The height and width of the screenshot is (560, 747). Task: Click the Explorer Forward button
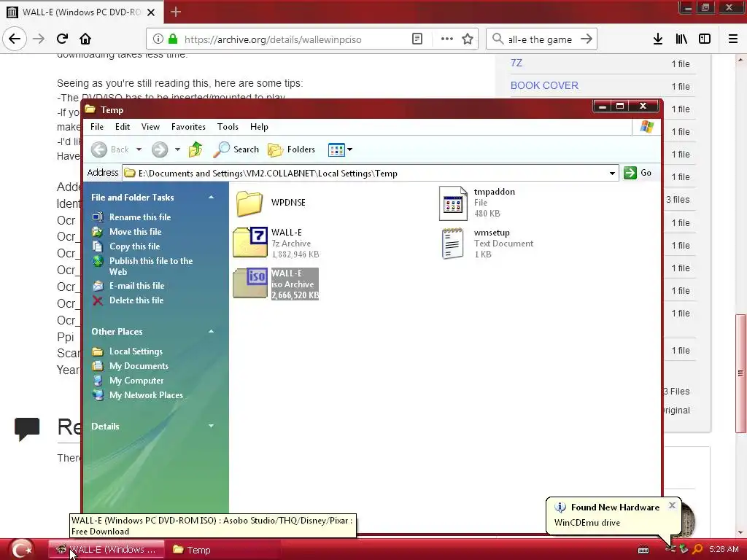pyautogui.click(x=160, y=149)
